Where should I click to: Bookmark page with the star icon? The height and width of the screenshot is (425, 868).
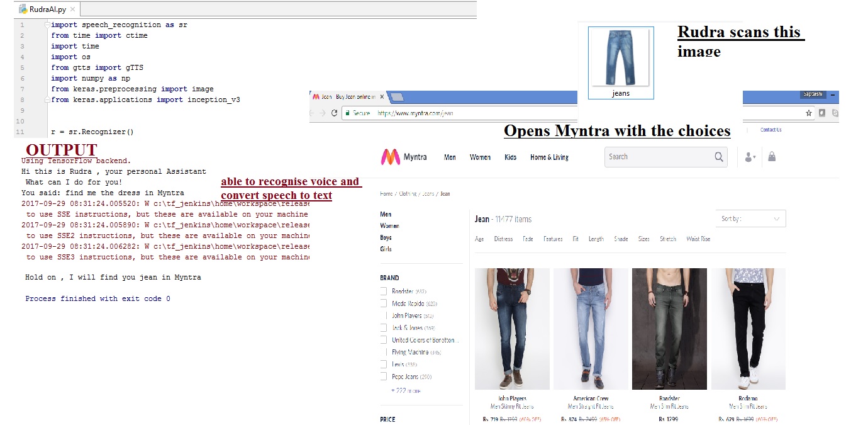pyautogui.click(x=809, y=113)
